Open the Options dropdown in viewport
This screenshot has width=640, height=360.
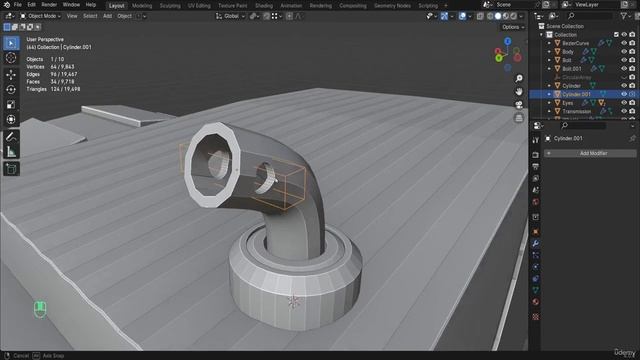click(x=513, y=27)
